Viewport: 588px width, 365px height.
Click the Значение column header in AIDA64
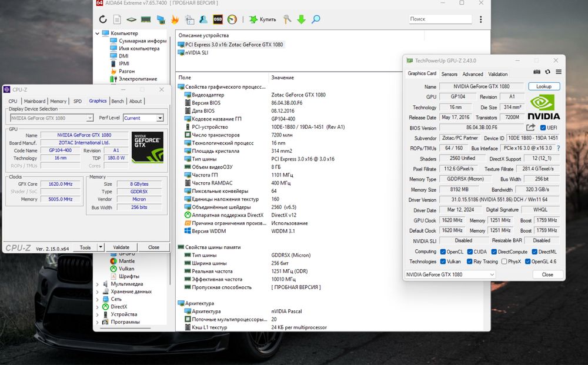pyautogui.click(x=282, y=78)
